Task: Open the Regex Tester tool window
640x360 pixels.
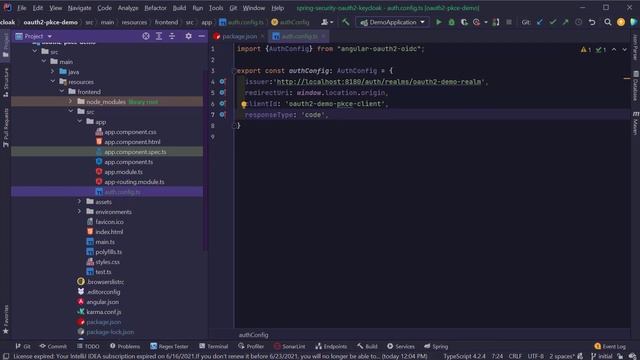Action: (x=169, y=346)
